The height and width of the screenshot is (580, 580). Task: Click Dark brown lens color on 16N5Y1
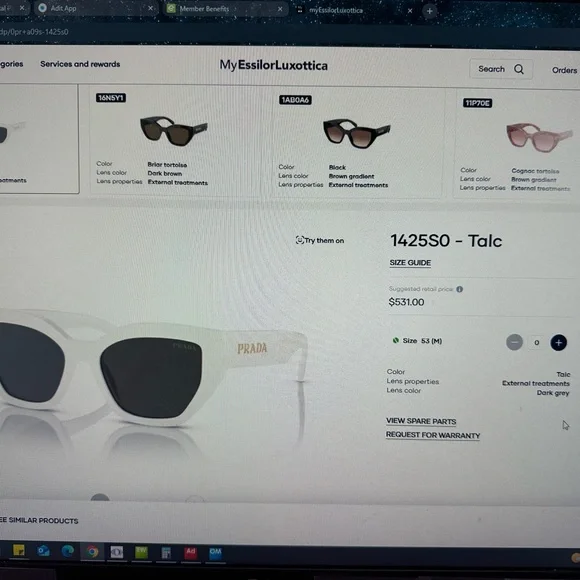[x=165, y=173]
